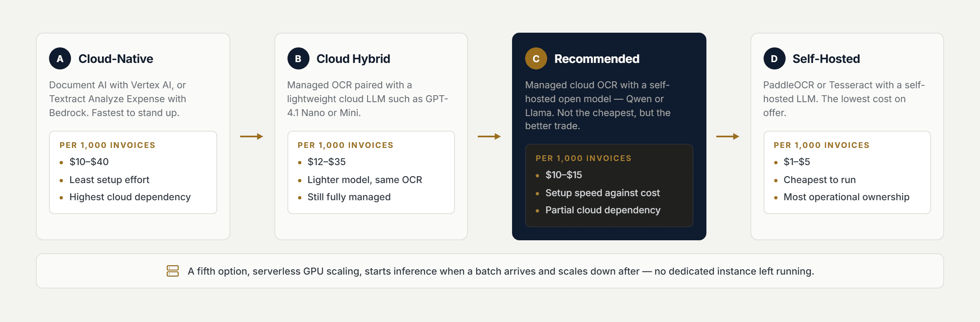Click the Most operational ownership bullet
Image resolution: width=980 pixels, height=322 pixels.
coord(846,197)
